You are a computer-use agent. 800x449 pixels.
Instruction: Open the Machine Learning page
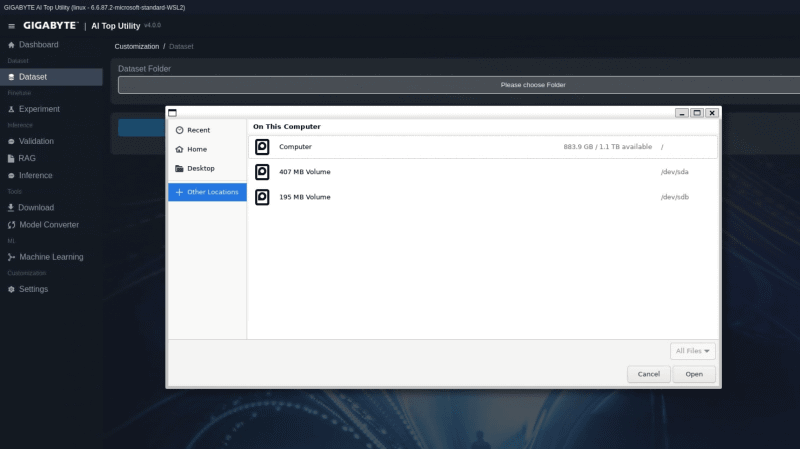click(51, 257)
